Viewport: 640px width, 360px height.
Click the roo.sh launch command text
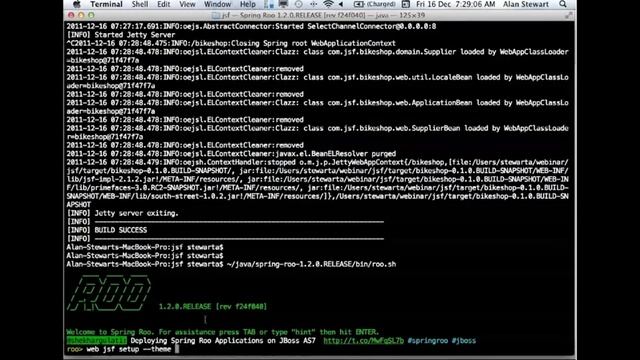tap(311, 264)
